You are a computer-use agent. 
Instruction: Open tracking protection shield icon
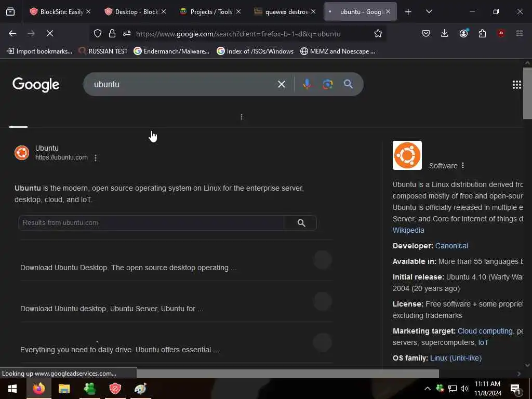pos(98,33)
